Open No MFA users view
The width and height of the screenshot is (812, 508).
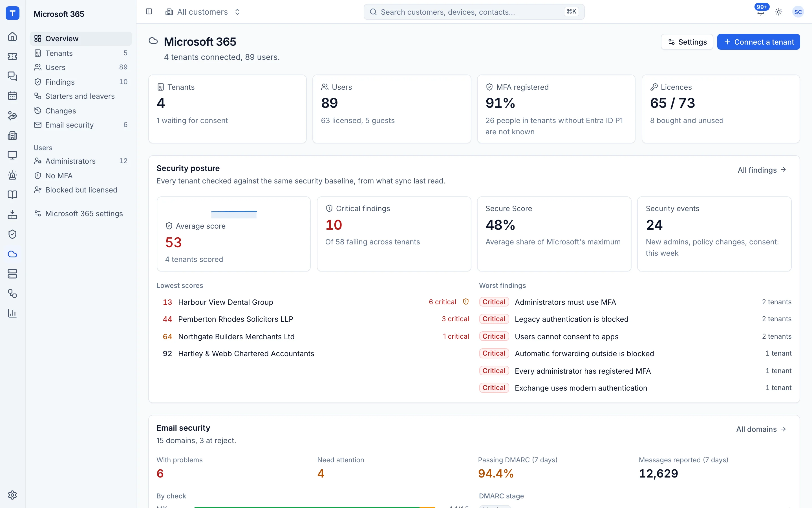81,175
